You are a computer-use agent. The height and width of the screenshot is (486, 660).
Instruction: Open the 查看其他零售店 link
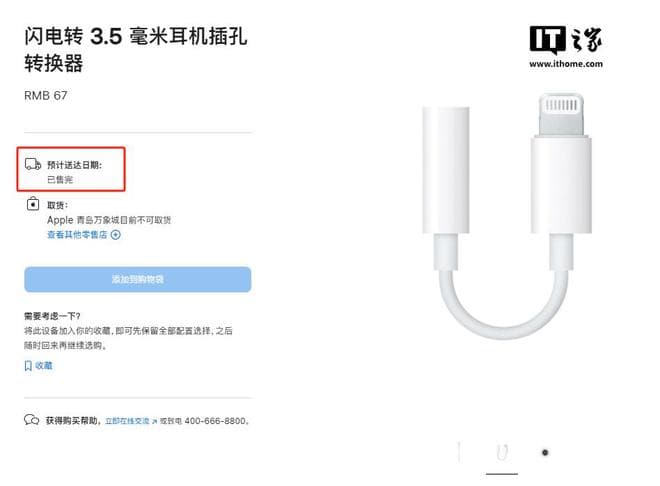click(x=77, y=235)
